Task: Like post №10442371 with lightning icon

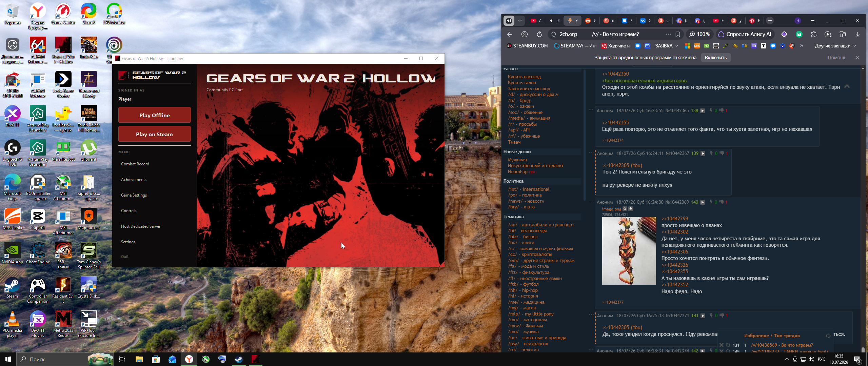Action: tap(711, 316)
